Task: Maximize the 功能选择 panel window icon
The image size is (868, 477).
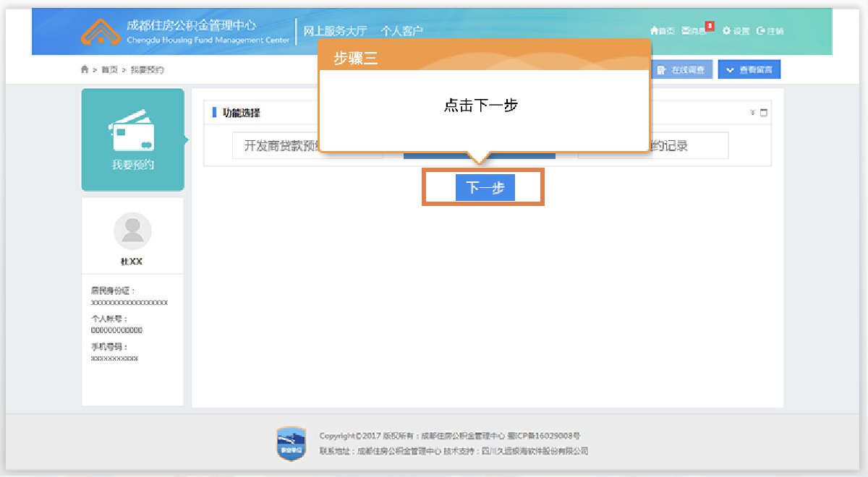Action: tap(763, 113)
